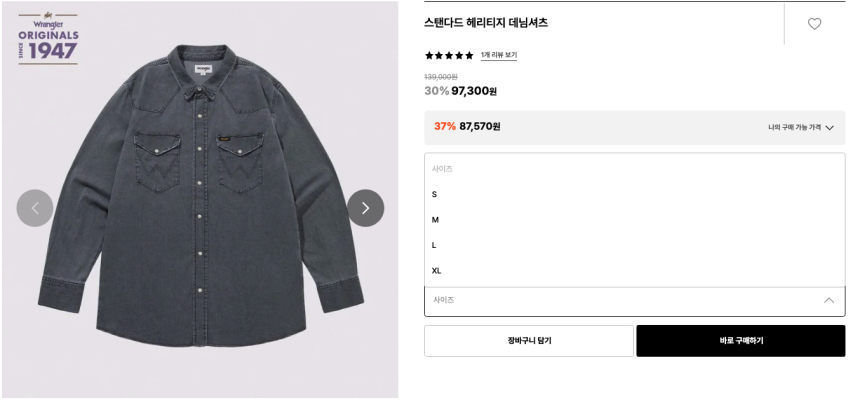Go to the previous product image
848x400 pixels.
point(35,208)
